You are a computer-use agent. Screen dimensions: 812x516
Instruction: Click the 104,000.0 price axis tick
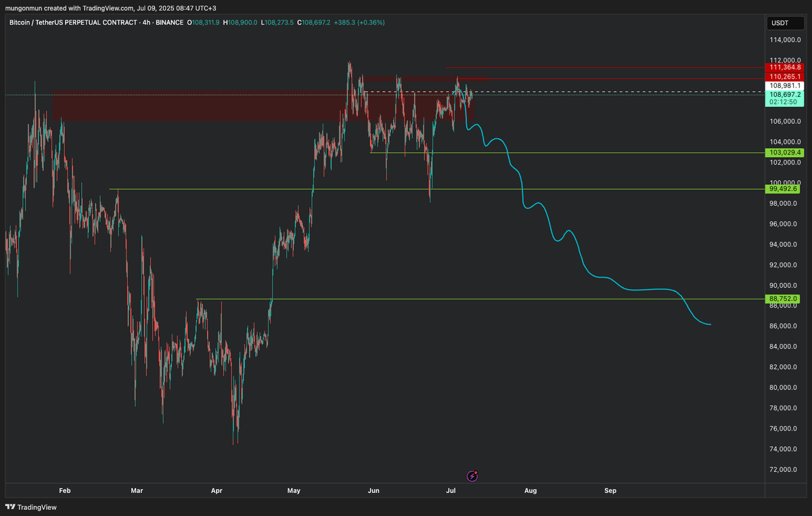[784, 142]
